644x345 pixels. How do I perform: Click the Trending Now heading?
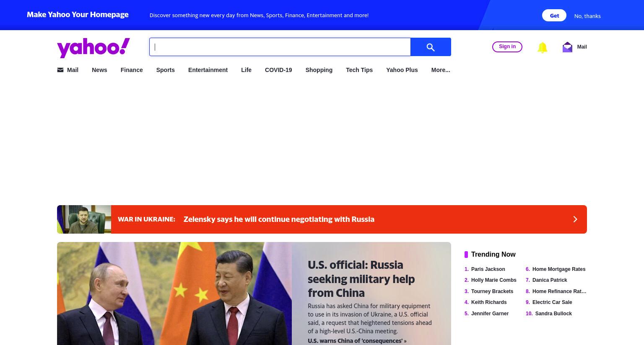493,255
